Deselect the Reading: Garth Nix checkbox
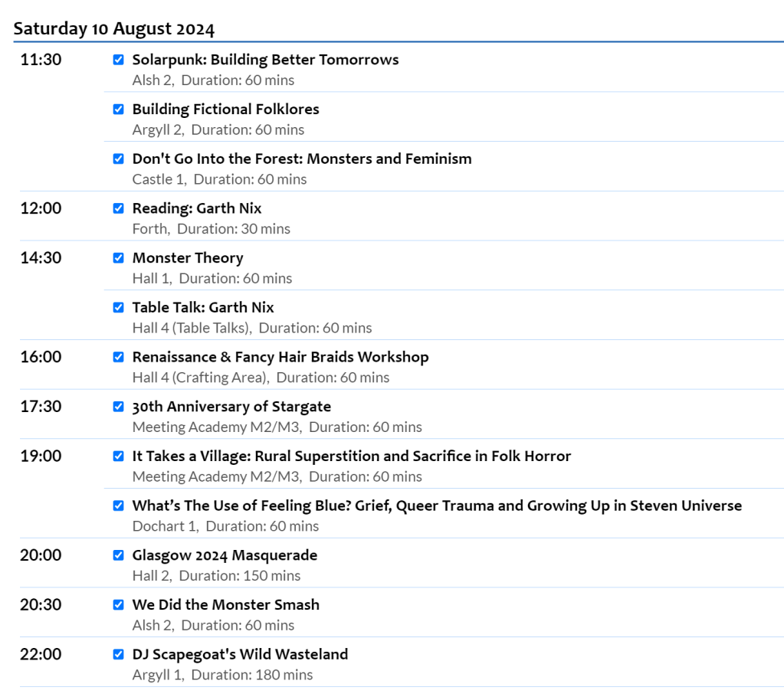 pos(118,208)
